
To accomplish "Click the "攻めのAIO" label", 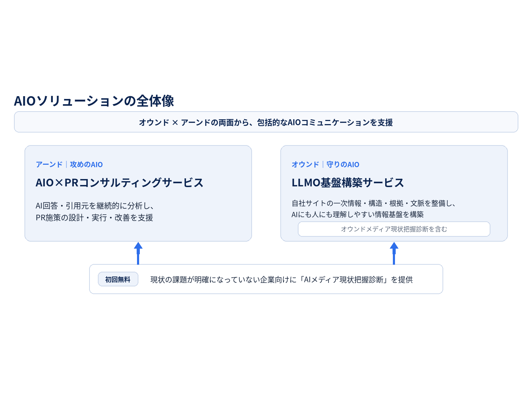I will coord(86,164).
